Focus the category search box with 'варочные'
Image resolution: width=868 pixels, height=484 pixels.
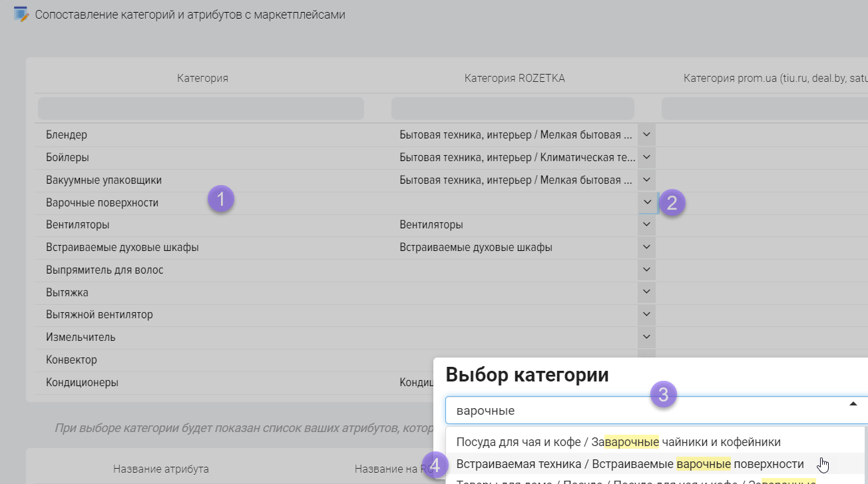(x=639, y=411)
